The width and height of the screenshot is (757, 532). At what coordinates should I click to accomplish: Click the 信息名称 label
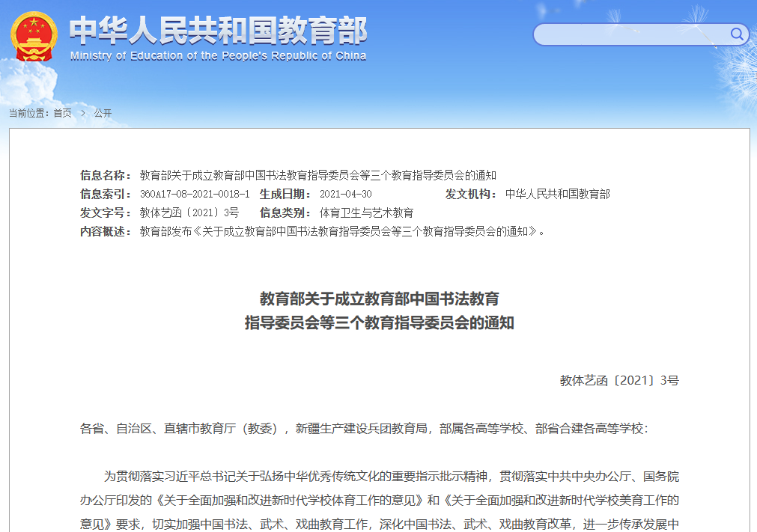tap(106, 175)
